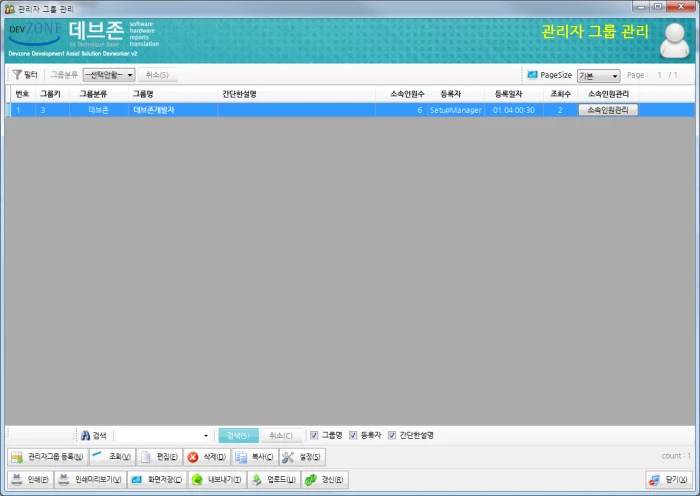Click the 복사(C) copy icon
Viewport: 700px width, 496px height.
(241, 457)
